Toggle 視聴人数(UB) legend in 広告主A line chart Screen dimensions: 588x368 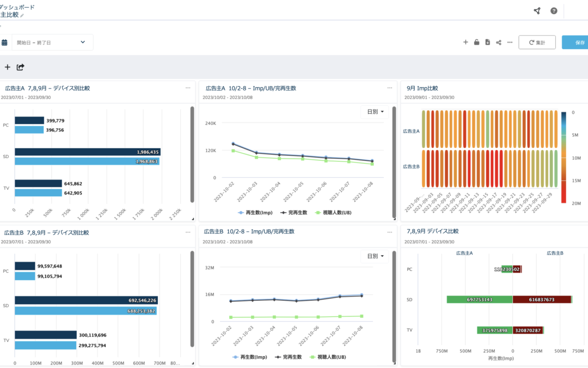click(x=333, y=213)
